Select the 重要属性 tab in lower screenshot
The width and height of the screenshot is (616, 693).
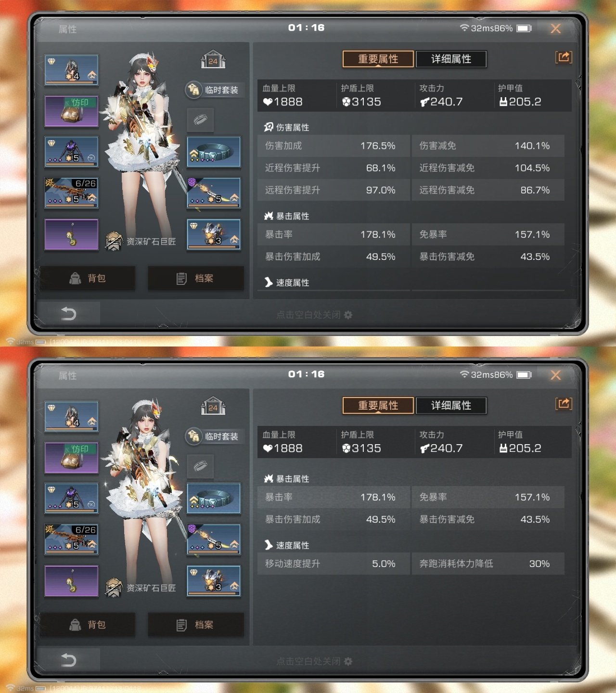[378, 406]
